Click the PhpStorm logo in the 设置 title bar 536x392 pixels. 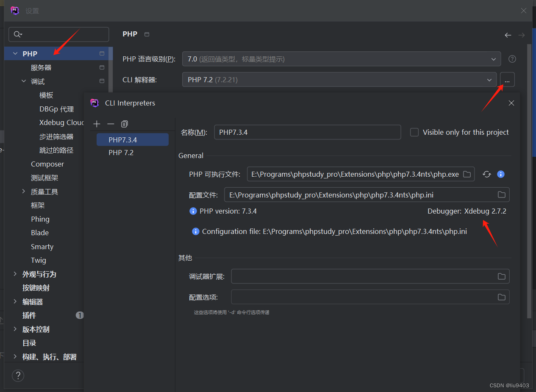pos(15,11)
